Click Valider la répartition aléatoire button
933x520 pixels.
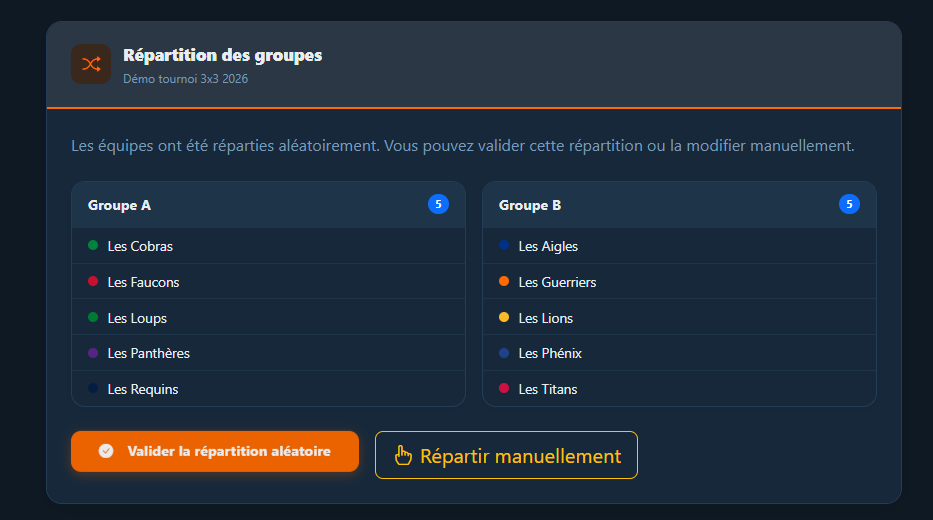[x=215, y=451]
